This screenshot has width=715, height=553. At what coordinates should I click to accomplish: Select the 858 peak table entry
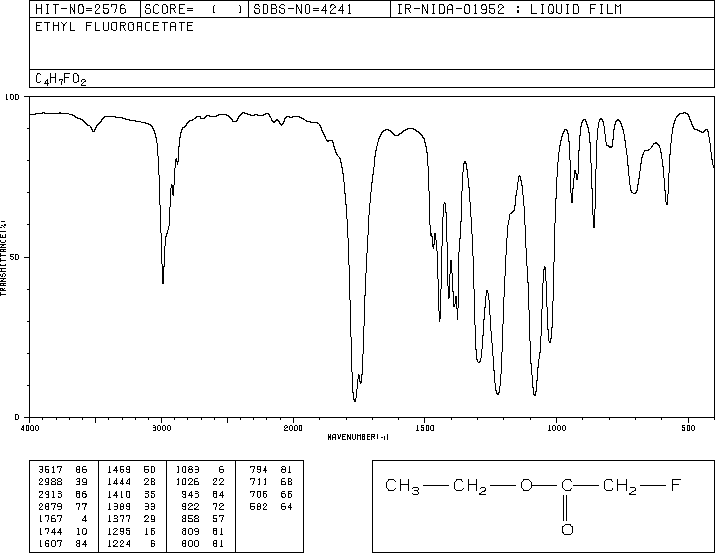203,519
